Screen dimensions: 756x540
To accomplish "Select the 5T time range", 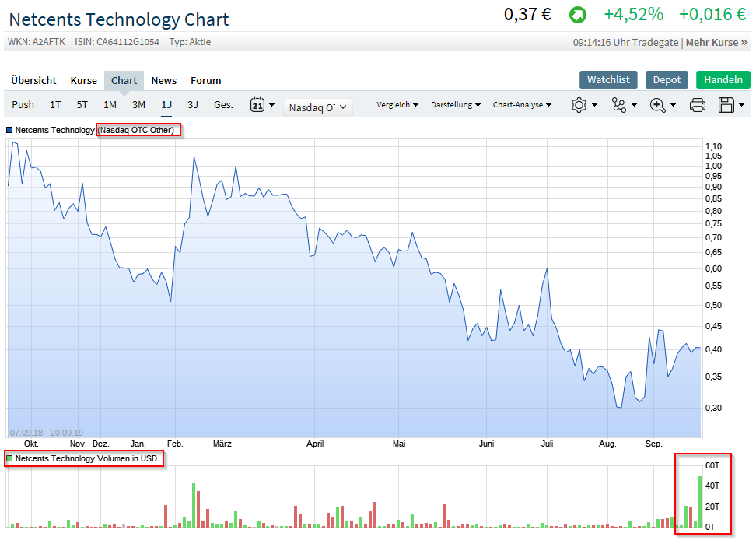I will [82, 104].
